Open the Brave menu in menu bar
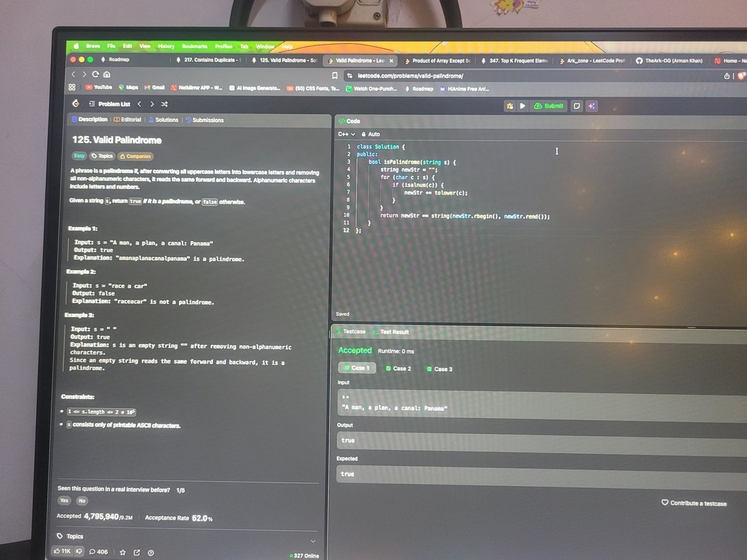747x560 pixels. (93, 46)
